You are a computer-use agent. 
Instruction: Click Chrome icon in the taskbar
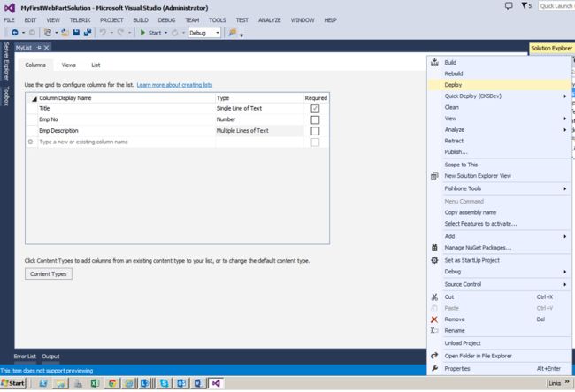point(112,383)
